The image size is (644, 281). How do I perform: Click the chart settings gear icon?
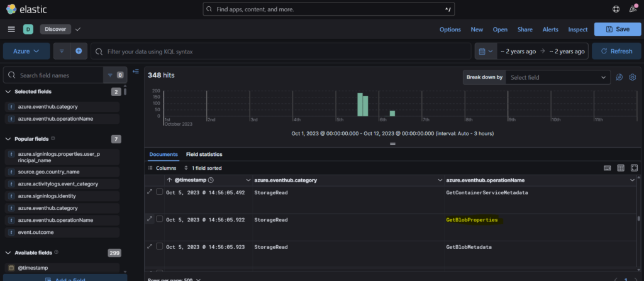(x=633, y=77)
